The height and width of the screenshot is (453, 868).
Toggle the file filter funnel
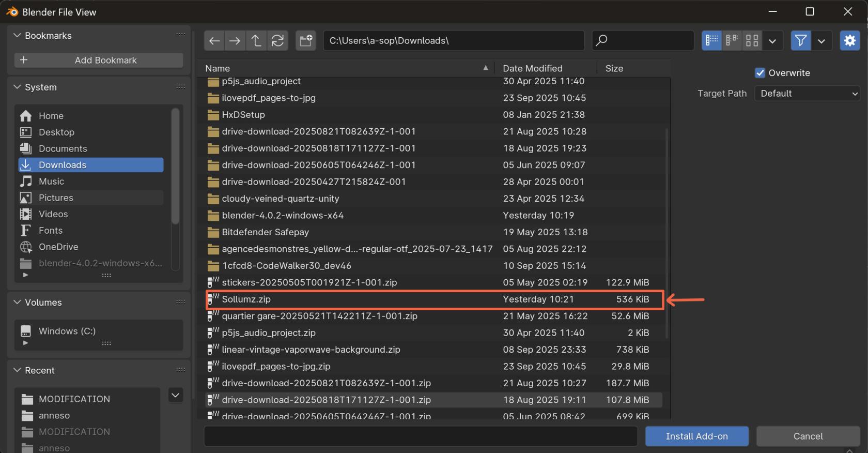800,41
